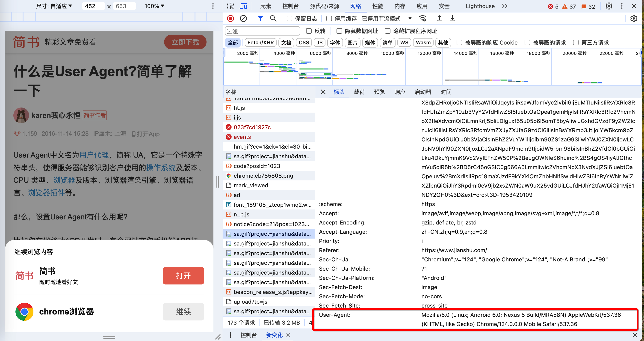Screen dimensions: 644x341
Task: Open the 浏览器插件 link
Action: 47,192
